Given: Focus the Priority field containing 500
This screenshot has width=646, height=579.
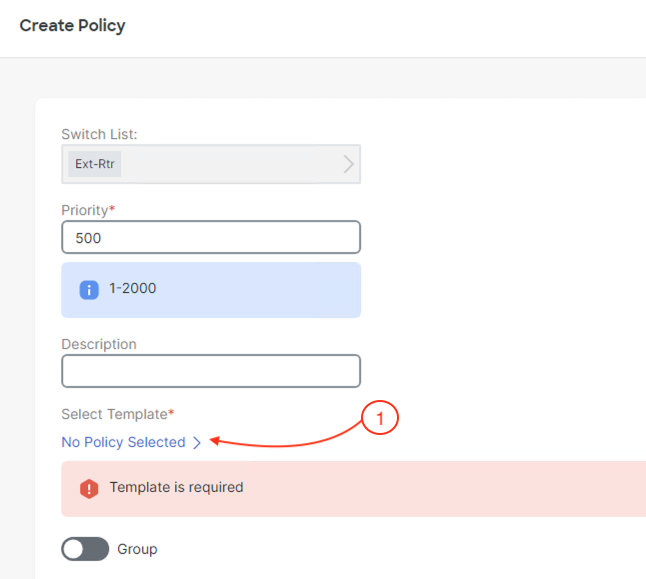Looking at the screenshot, I should tap(211, 237).
